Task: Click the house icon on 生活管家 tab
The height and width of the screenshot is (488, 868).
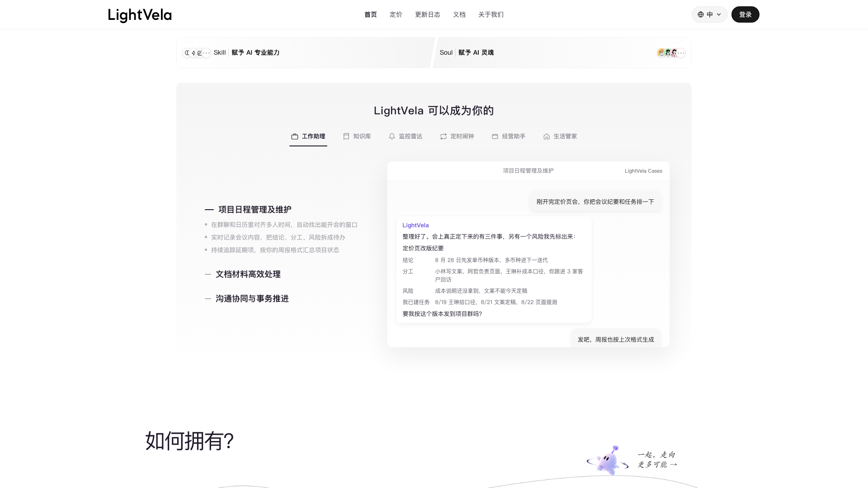Action: click(x=547, y=136)
